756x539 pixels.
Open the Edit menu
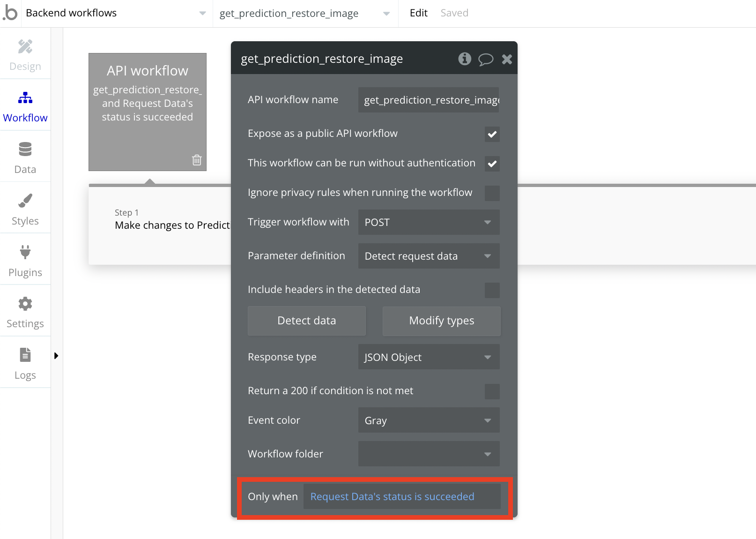click(418, 13)
